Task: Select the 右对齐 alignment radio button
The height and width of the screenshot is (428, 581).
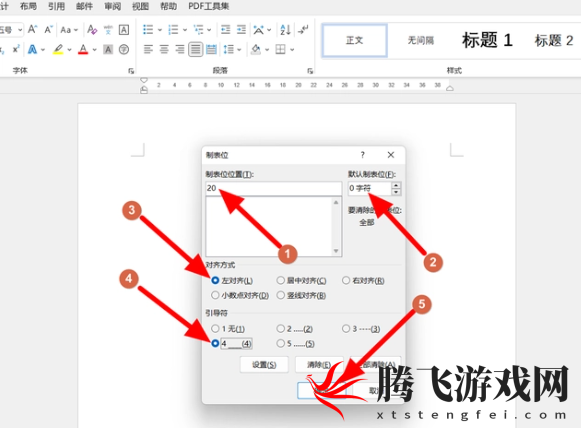Action: tap(346, 280)
